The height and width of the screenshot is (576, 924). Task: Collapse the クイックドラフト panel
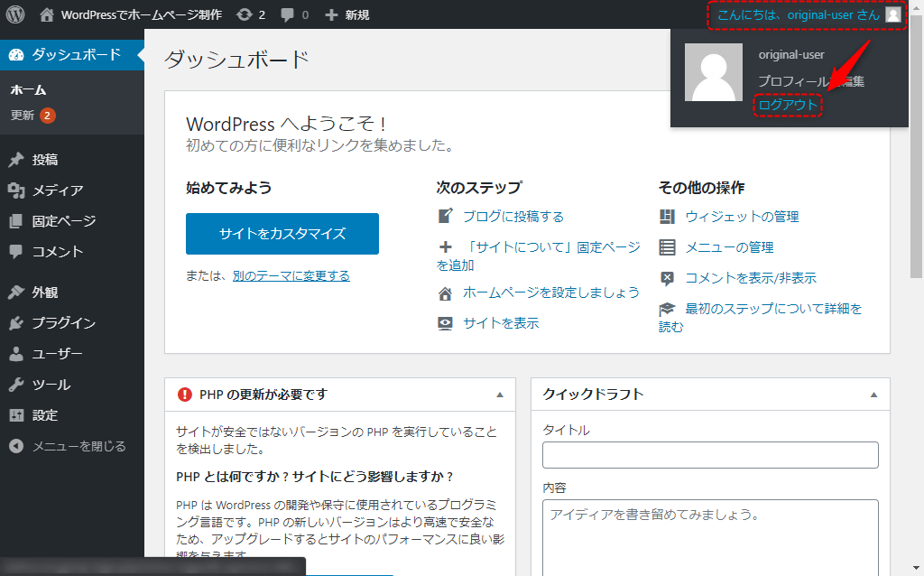[x=873, y=395]
